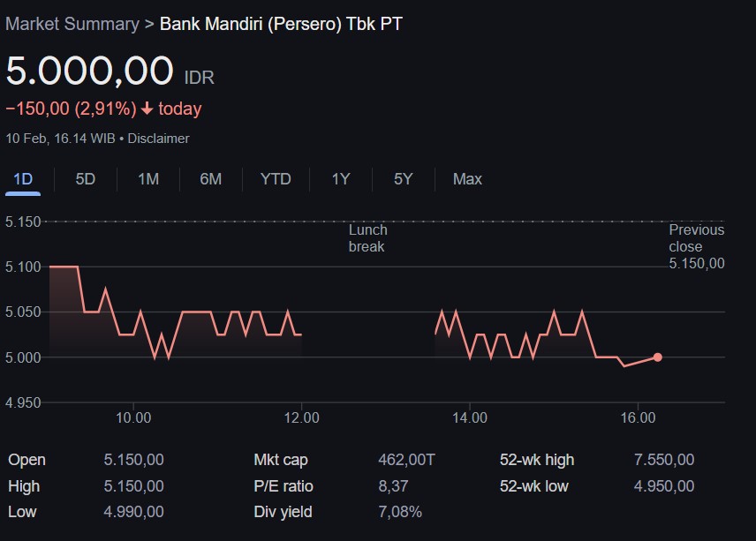The height and width of the screenshot is (541, 756).
Task: Select the 1D time range tab
Action: point(23,179)
